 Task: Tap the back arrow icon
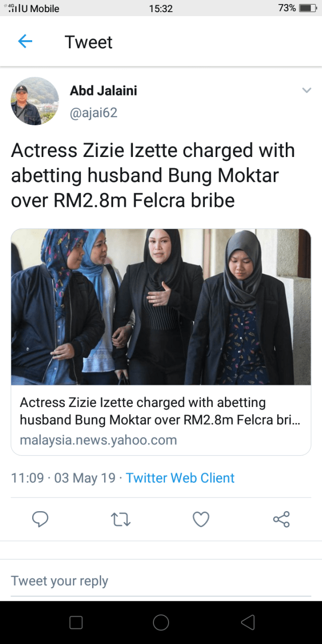point(25,42)
